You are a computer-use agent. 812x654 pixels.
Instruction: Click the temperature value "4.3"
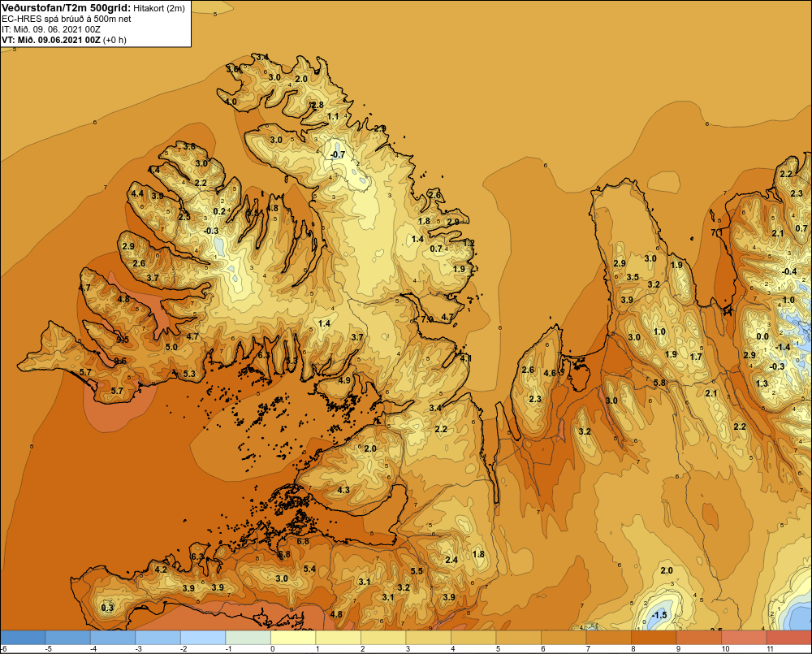343,490
